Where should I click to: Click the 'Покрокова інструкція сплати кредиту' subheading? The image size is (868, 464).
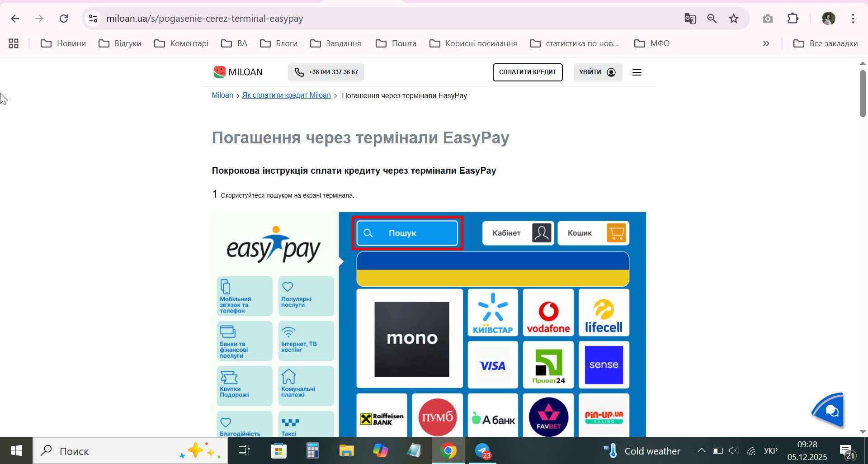coord(354,170)
